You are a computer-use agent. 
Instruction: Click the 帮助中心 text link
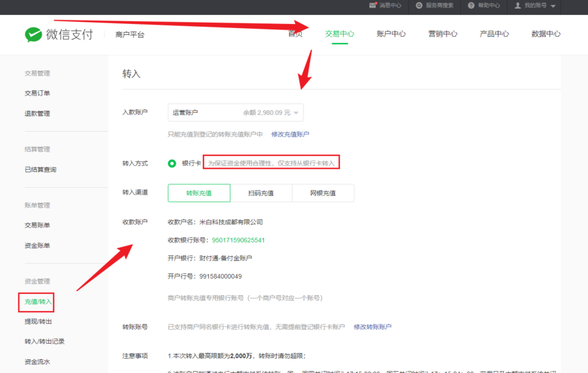pyautogui.click(x=489, y=5)
